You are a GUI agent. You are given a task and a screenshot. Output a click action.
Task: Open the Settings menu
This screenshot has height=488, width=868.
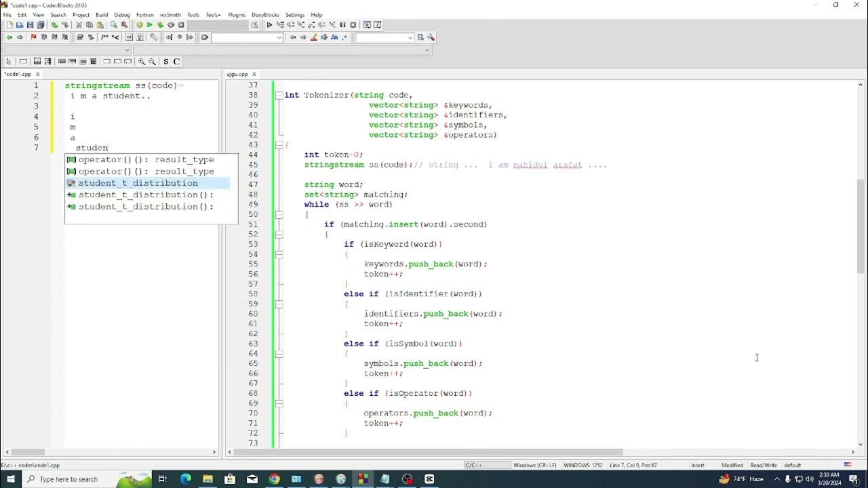[x=295, y=14]
